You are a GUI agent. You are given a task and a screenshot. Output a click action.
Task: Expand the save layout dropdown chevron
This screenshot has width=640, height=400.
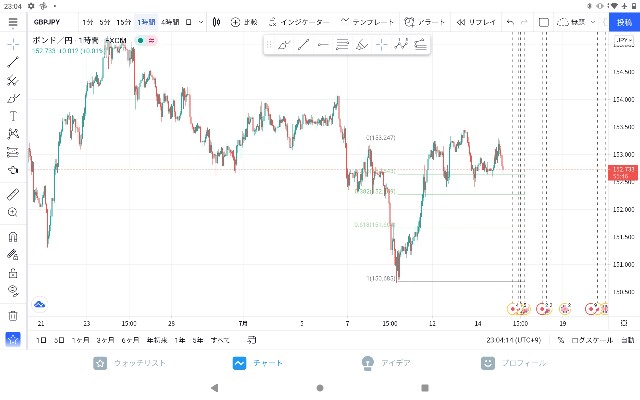click(x=593, y=22)
